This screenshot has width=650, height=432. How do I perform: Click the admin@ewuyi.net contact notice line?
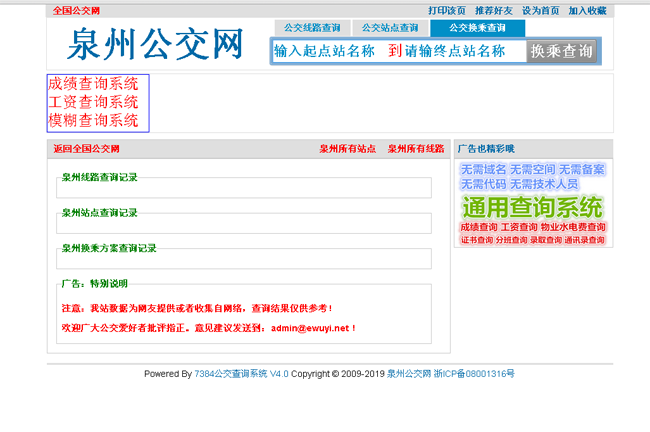pos(209,328)
